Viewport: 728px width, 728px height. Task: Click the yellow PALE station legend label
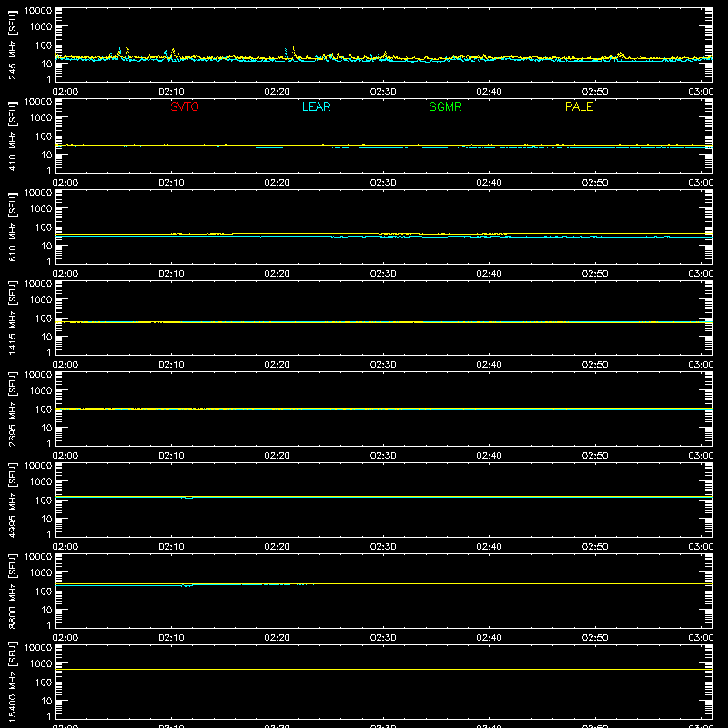[x=579, y=106]
